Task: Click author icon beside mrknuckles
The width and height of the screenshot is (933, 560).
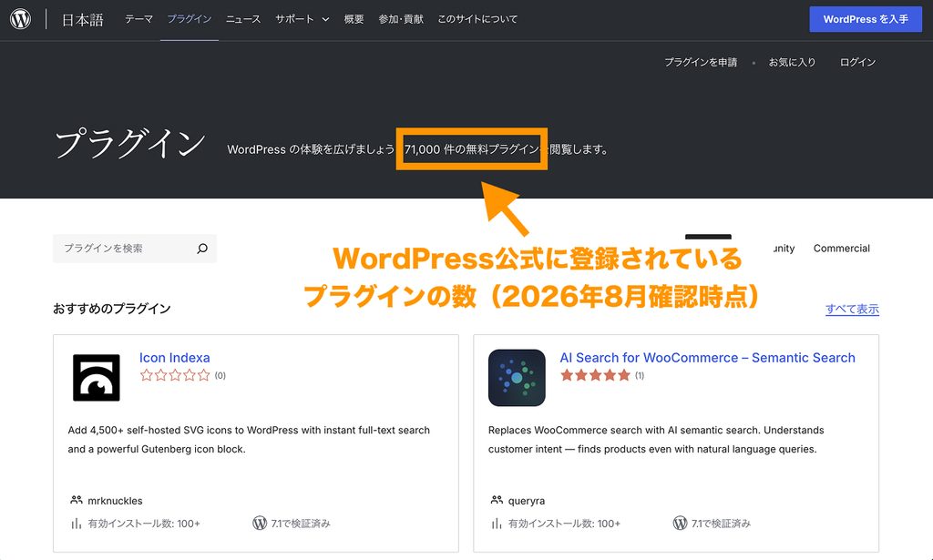Action: tap(77, 500)
